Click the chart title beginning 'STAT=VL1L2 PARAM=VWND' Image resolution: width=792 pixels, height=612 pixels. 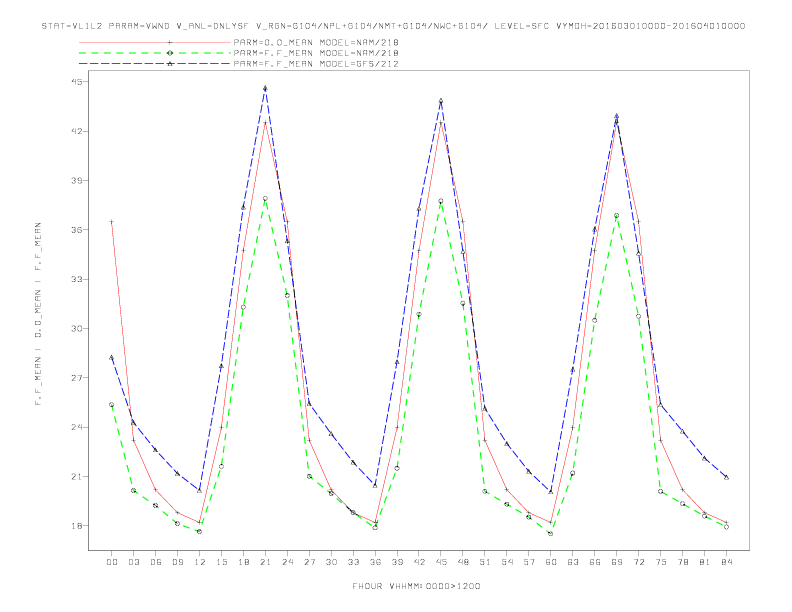[x=393, y=26]
